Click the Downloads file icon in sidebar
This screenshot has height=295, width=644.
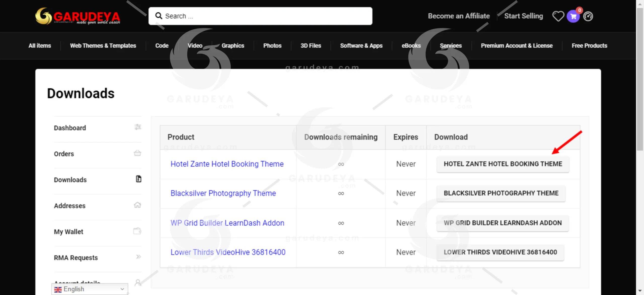click(x=138, y=179)
